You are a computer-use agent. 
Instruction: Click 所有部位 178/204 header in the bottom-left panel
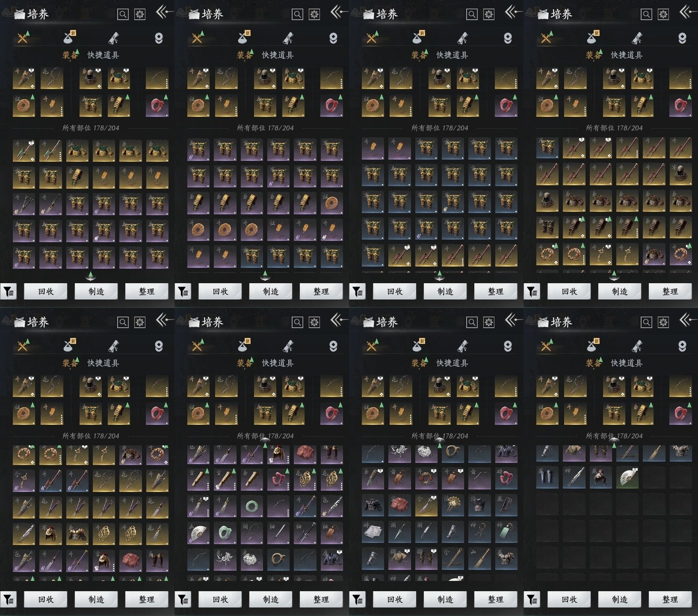click(x=91, y=436)
